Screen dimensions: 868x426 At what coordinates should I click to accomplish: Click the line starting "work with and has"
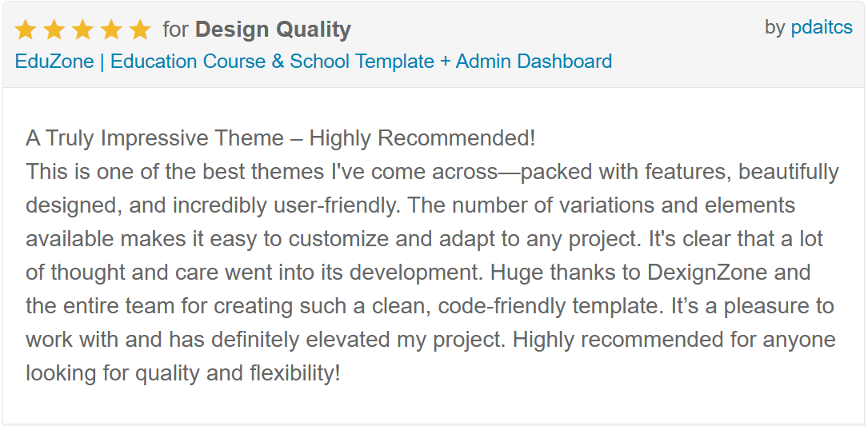(430, 340)
